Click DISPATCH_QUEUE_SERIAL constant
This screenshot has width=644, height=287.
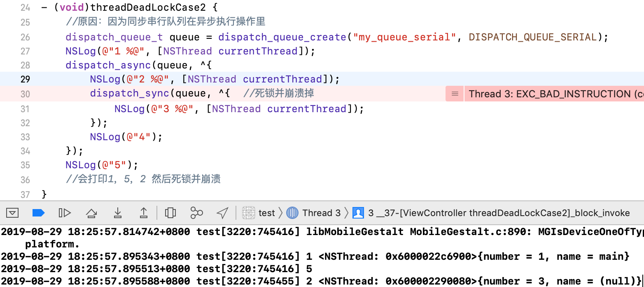coord(533,37)
